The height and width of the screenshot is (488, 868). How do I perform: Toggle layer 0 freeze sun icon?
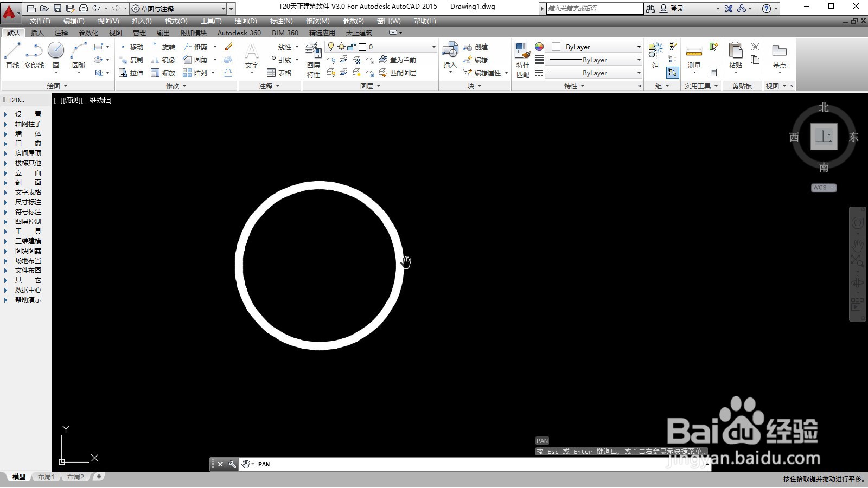[x=341, y=47]
